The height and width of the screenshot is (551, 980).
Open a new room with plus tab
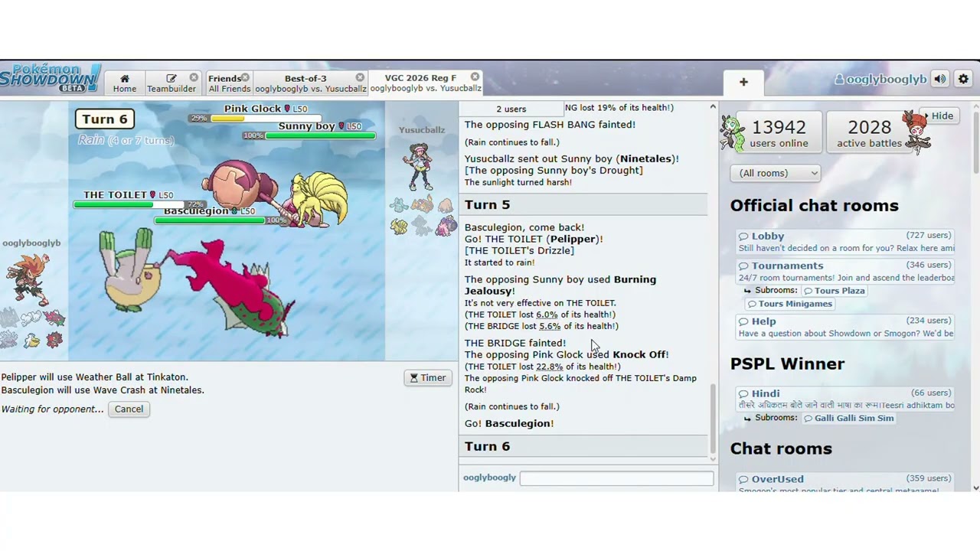tap(743, 82)
